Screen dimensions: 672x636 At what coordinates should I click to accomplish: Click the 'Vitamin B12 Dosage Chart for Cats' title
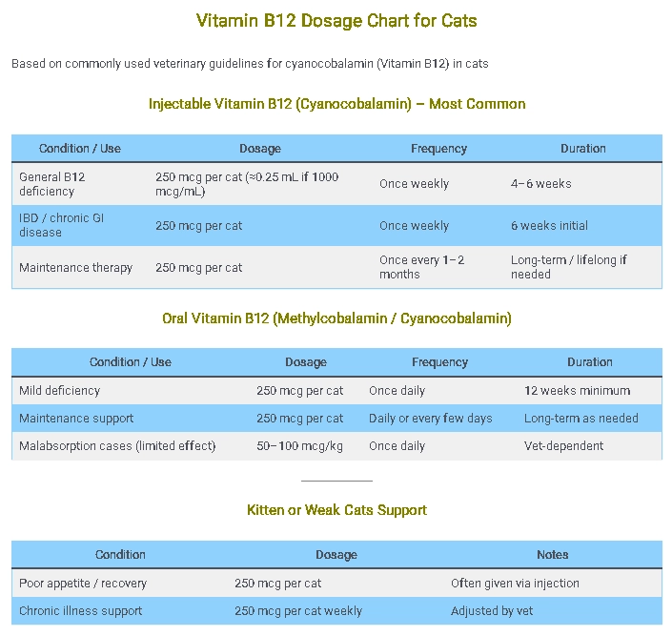point(336,21)
